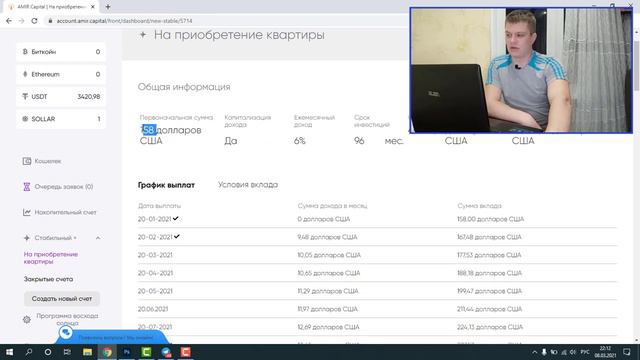640x360 pixels.
Task: Click the payout date 20-02-2021
Action: [x=155, y=237]
